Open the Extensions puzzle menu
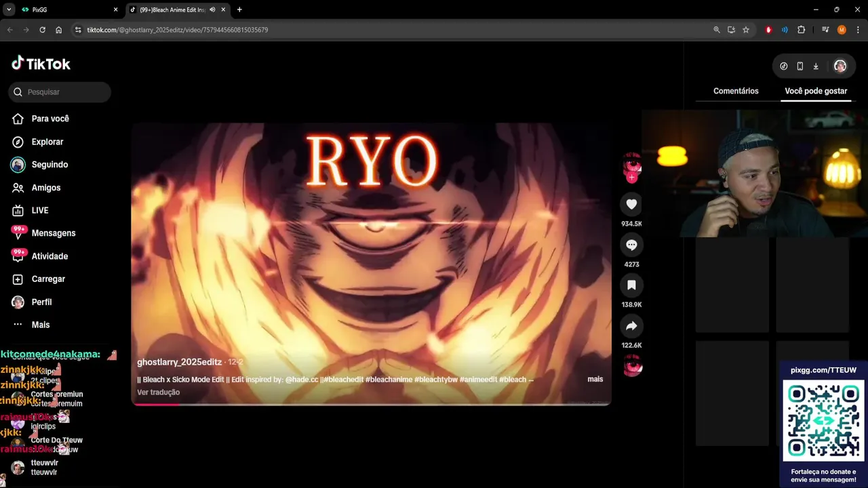The height and width of the screenshot is (488, 868). click(801, 30)
